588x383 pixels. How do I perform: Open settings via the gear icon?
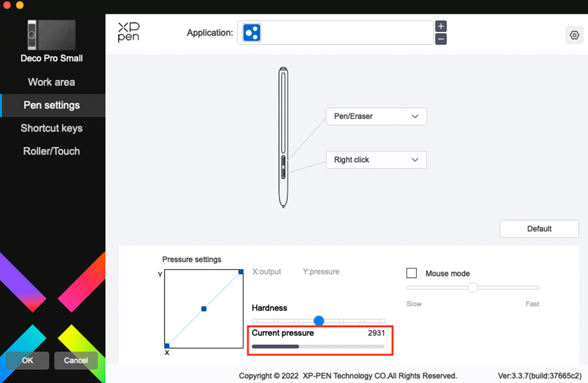pyautogui.click(x=574, y=36)
